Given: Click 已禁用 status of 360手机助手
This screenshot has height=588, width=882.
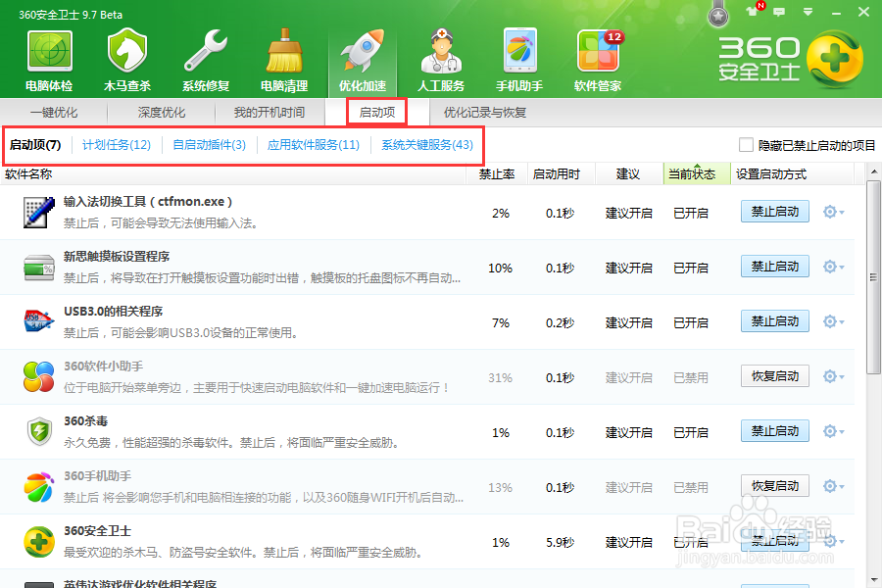Looking at the screenshot, I should pos(691,487).
